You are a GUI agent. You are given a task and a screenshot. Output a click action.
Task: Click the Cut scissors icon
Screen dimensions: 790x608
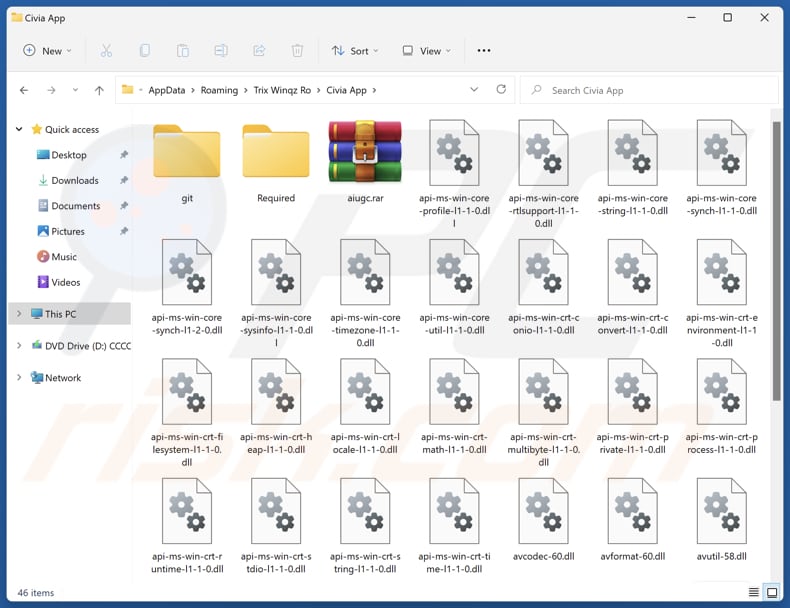pyautogui.click(x=106, y=50)
